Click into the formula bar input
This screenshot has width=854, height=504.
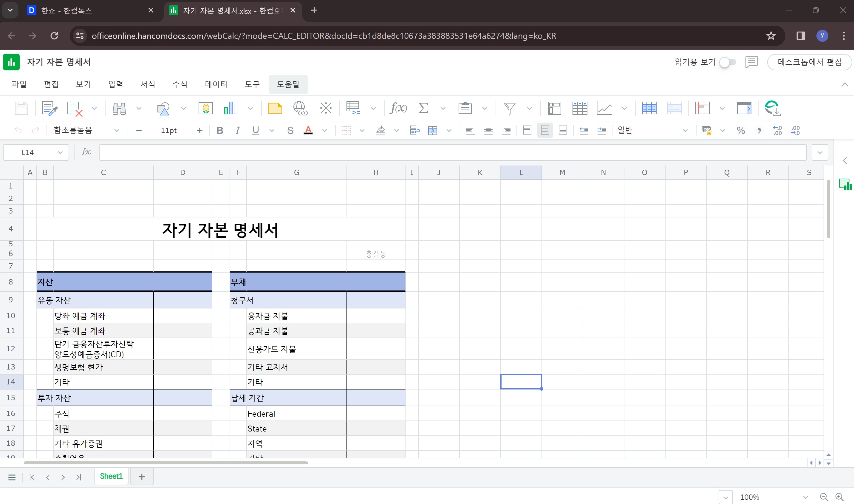pos(452,152)
